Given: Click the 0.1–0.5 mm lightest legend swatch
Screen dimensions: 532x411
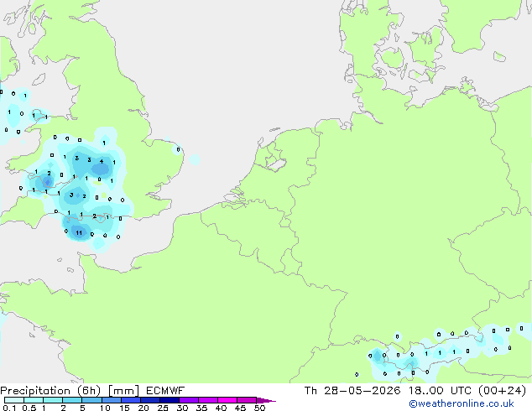Looking at the screenshot, I should tap(14, 400).
